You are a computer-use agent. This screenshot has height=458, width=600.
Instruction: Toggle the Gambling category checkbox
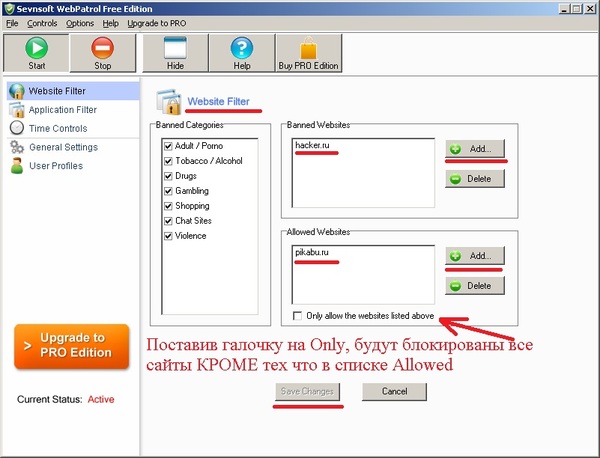pos(168,191)
